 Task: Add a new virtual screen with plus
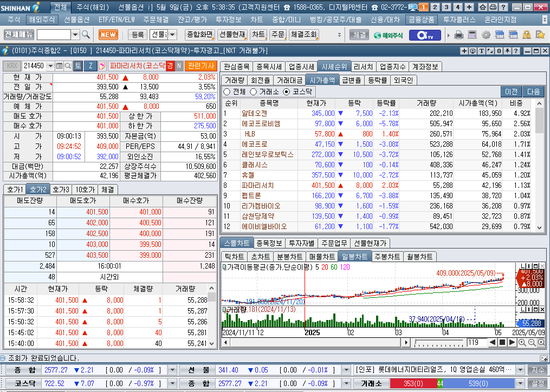click(x=469, y=7)
